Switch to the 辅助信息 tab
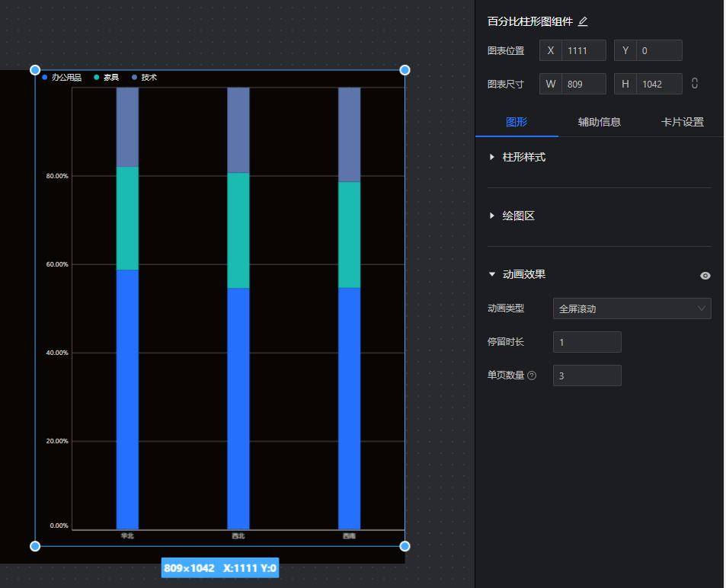Screen dimensions: 726x588 point(599,122)
